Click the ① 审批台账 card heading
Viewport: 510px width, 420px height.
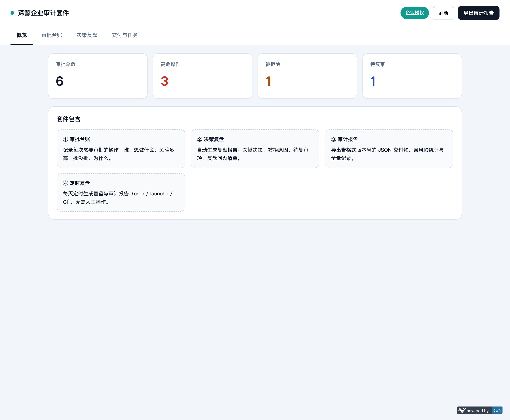[x=76, y=139]
